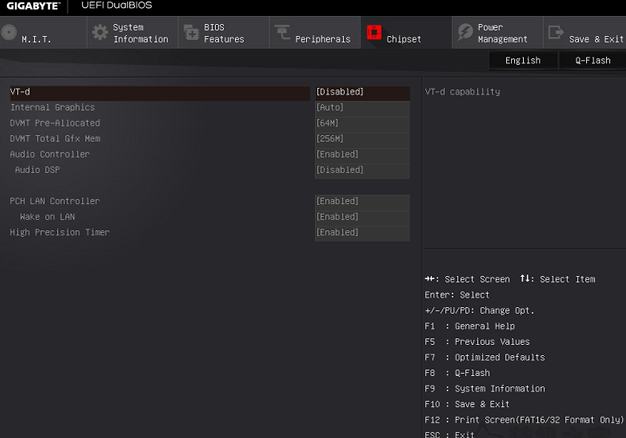This screenshot has width=626, height=438.
Task: Click the BIOS Features chip icon
Action: point(191,32)
